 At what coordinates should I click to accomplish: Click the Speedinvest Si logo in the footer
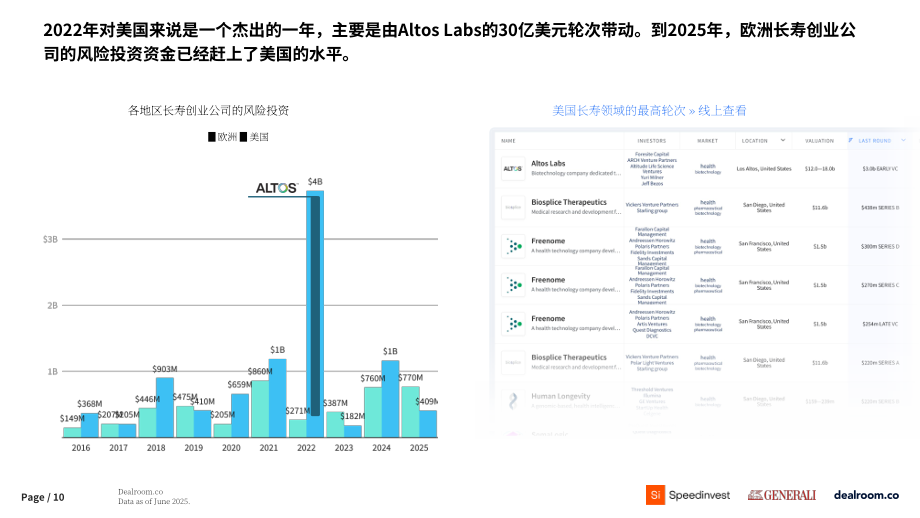(655, 495)
